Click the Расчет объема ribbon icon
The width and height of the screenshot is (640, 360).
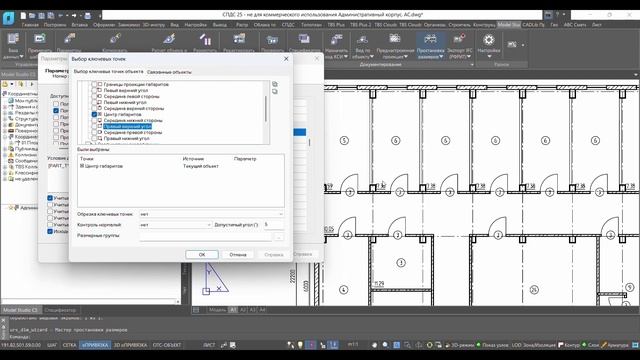(x=169, y=40)
